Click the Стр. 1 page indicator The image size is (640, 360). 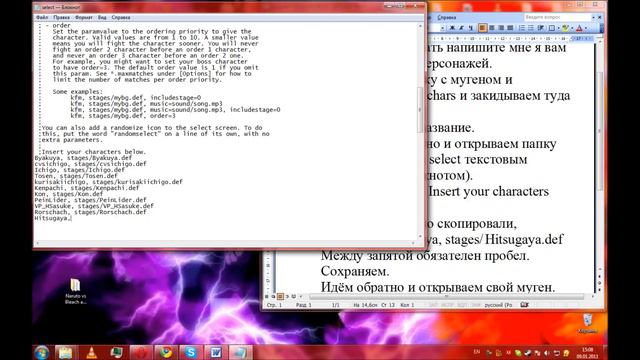click(274, 305)
